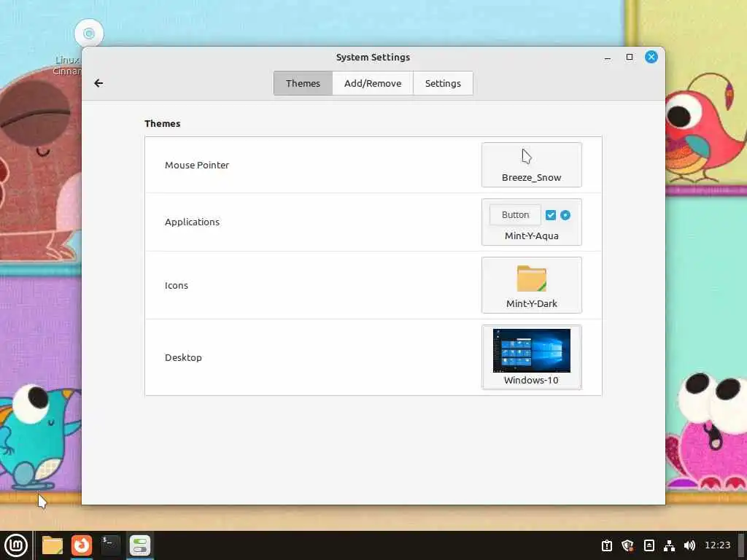Go back using the arrow icon
747x560 pixels.
(98, 83)
